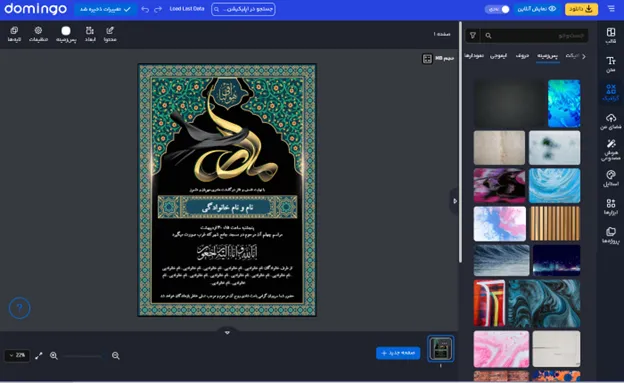Click the Online Preview (نمایش آنلاین) button
Image resolution: width=624 pixels, height=383 pixels.
pos(537,9)
